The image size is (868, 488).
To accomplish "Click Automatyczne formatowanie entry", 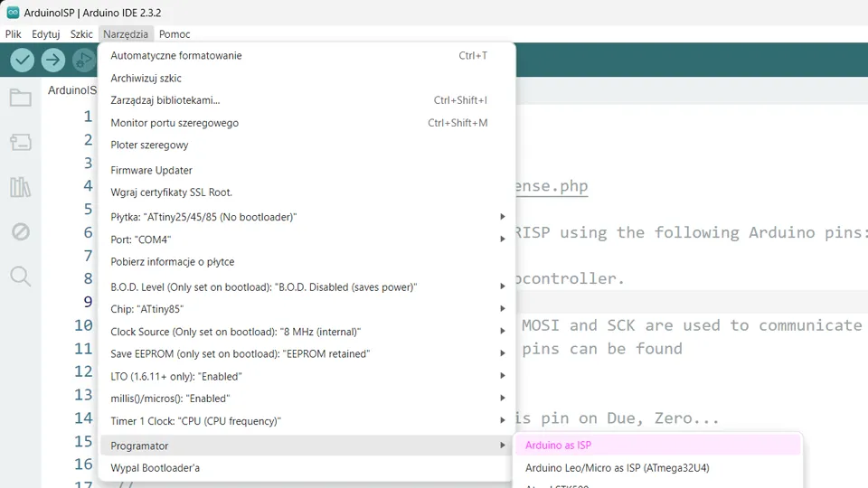I will 176,55.
